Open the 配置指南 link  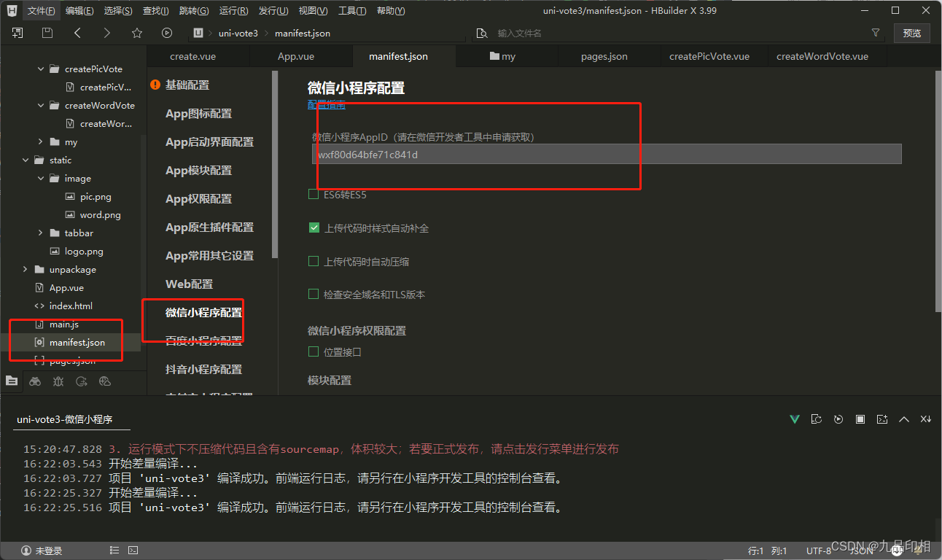coord(327,105)
